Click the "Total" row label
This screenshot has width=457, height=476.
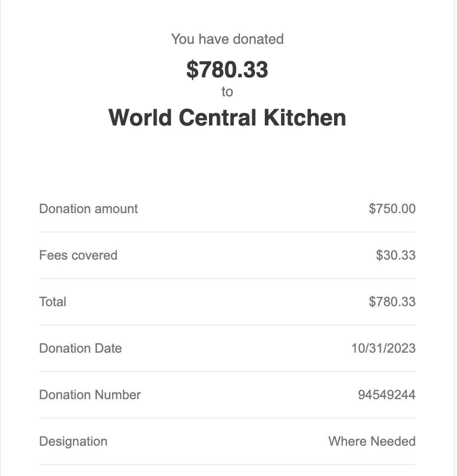point(53,302)
